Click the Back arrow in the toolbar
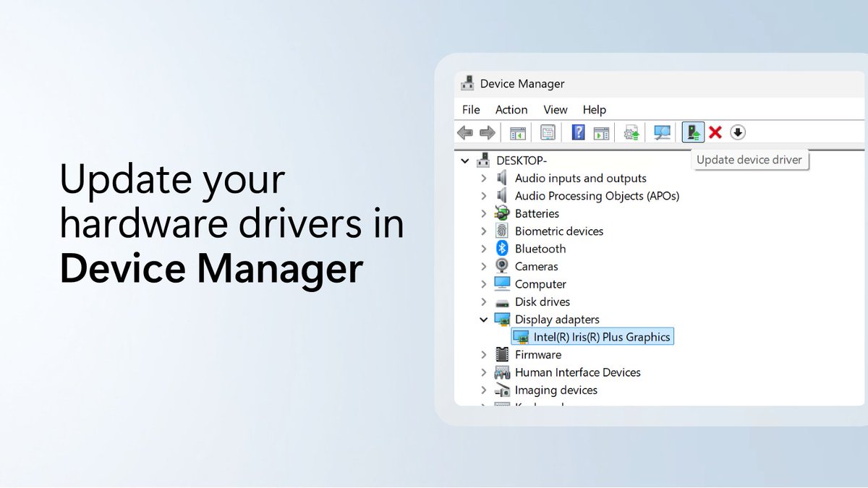The image size is (868, 488). click(465, 132)
